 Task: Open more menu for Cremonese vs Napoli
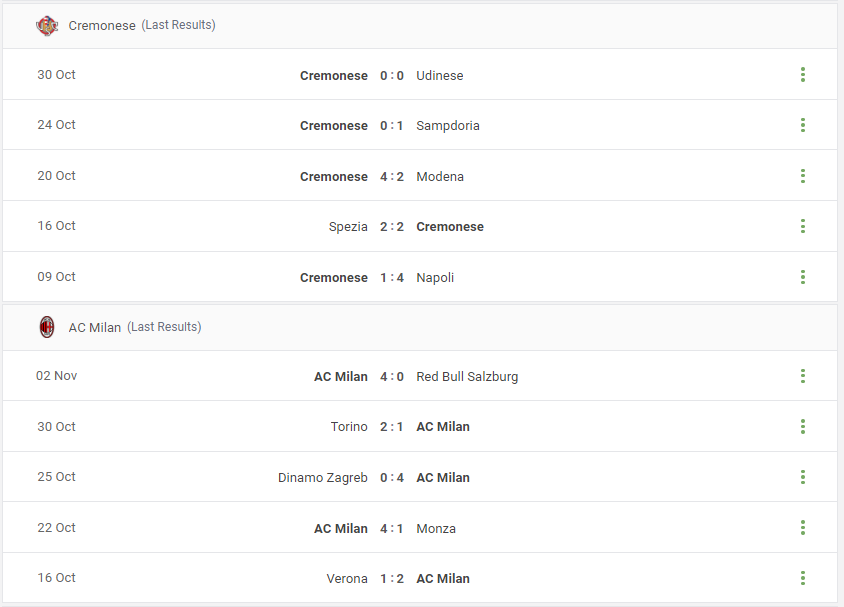[x=803, y=277]
